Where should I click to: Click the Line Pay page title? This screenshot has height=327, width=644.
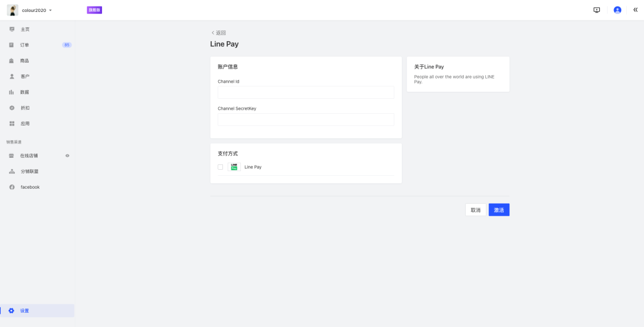(224, 44)
